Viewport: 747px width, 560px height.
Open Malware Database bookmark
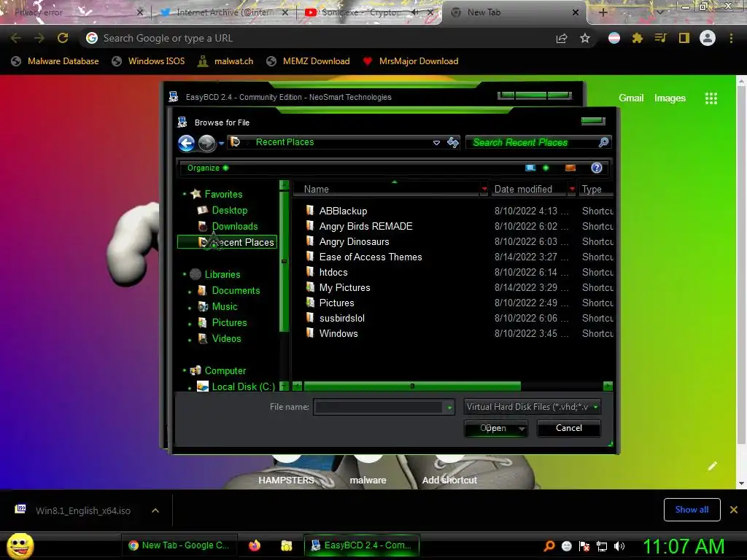pyautogui.click(x=55, y=61)
